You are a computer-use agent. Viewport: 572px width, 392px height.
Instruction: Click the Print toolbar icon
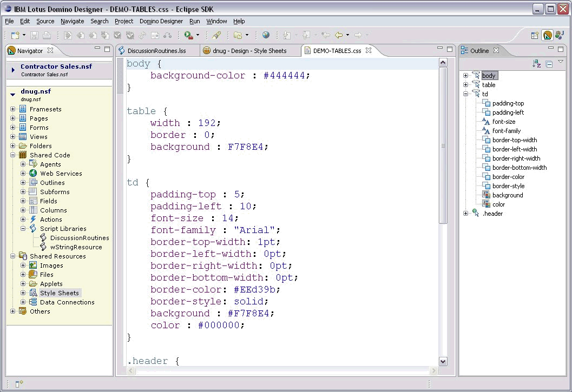(x=47, y=35)
